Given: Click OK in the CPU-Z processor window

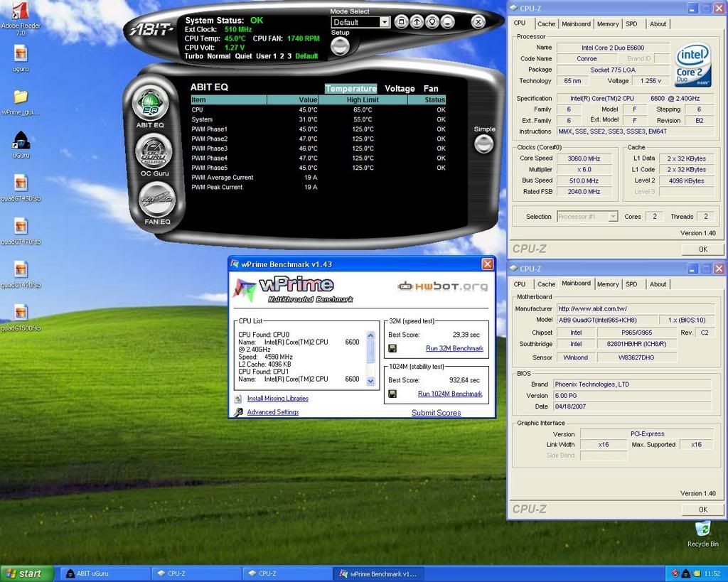Looking at the screenshot, I should tap(703, 249).
